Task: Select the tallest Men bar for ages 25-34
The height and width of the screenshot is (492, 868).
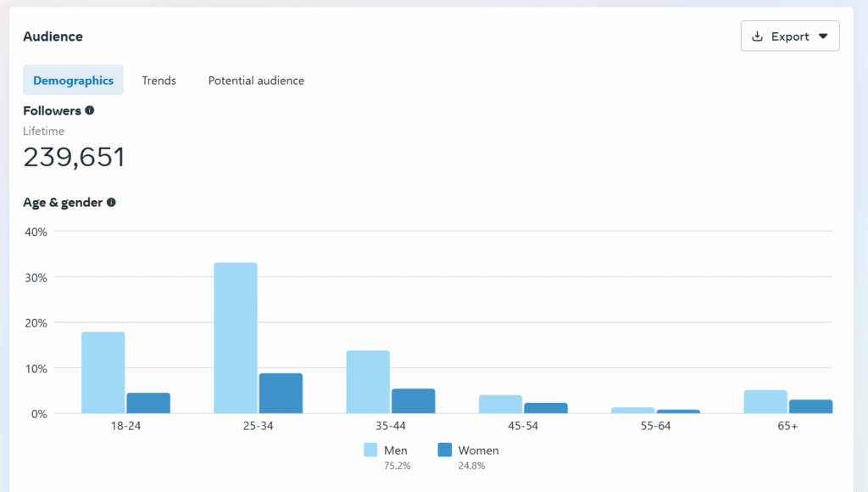Action: 236,339
